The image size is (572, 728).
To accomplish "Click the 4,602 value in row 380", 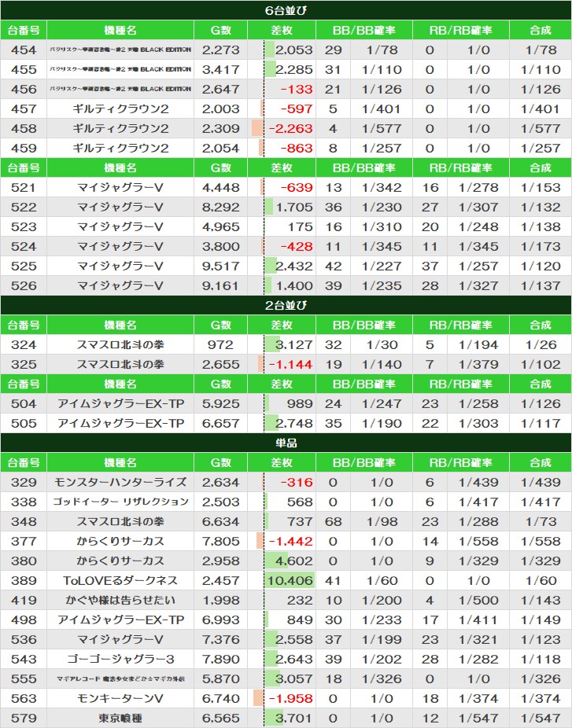I will (294, 561).
